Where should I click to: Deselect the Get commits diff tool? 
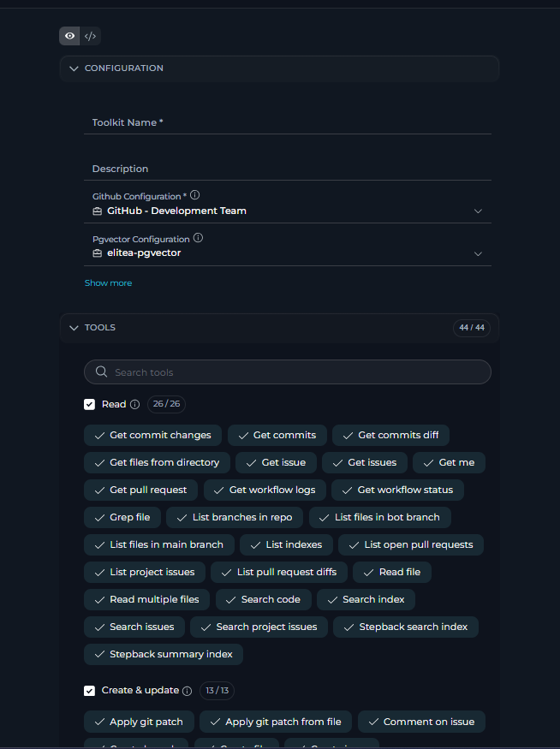[390, 435]
